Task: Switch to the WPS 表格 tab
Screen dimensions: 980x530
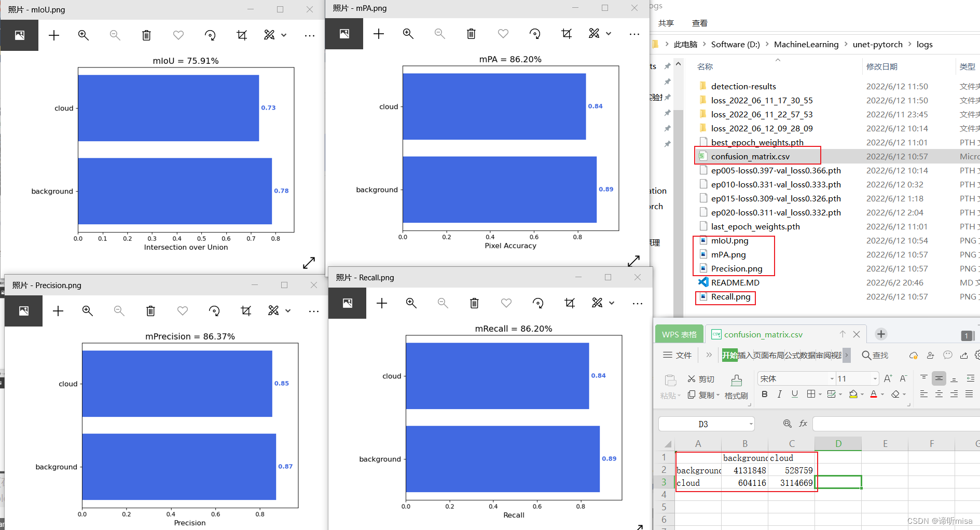Action: pyautogui.click(x=679, y=334)
